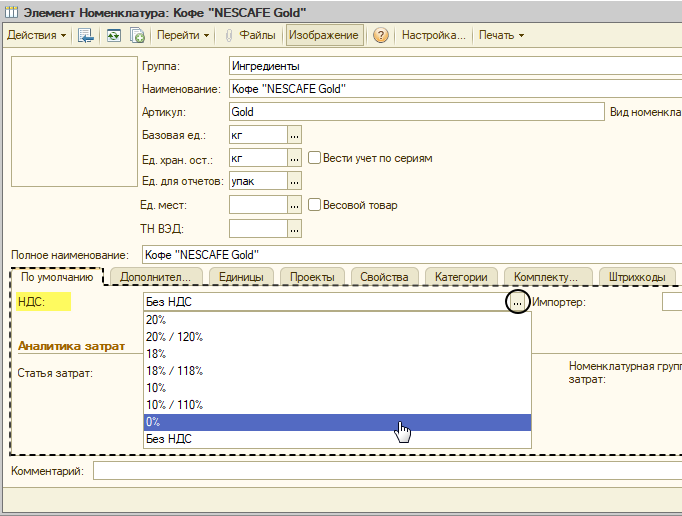Screen dimensions: 682x516
Task: Open selection for ТН ВЭД field
Action: 294,229
